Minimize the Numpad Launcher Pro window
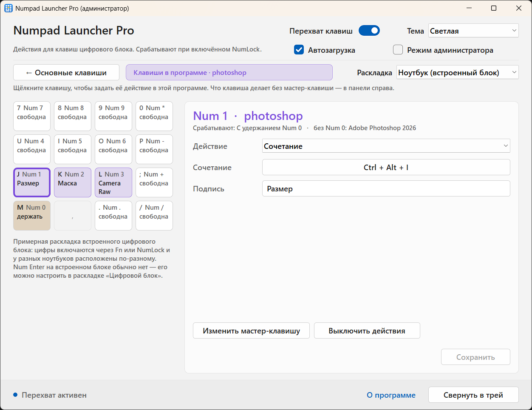This screenshot has height=410, width=532. 469,8
